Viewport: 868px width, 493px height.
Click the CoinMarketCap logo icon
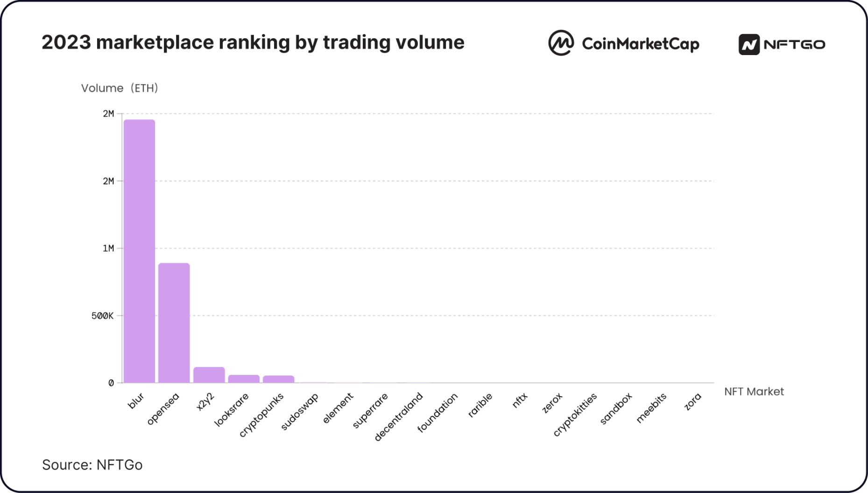(x=561, y=43)
